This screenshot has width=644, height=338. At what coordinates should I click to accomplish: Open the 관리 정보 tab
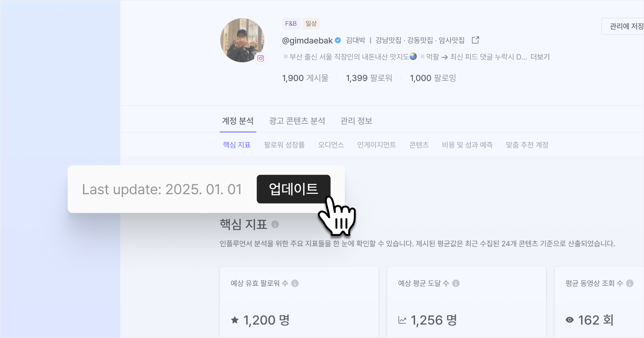356,121
